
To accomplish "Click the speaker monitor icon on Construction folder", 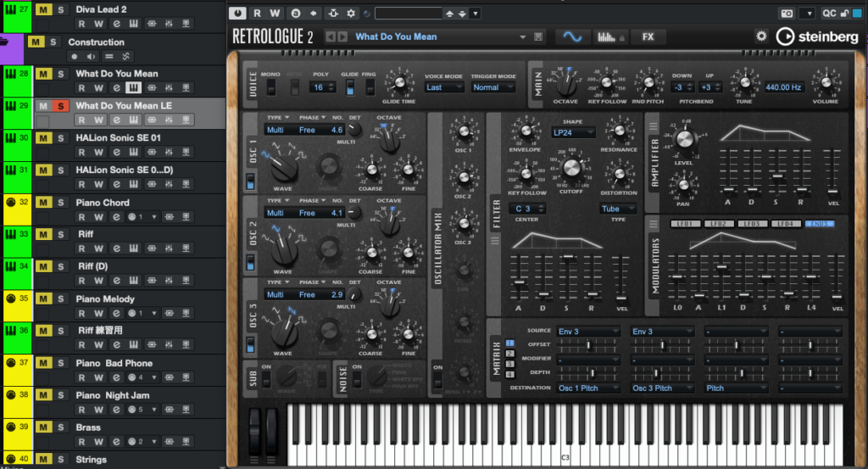I will (92, 56).
